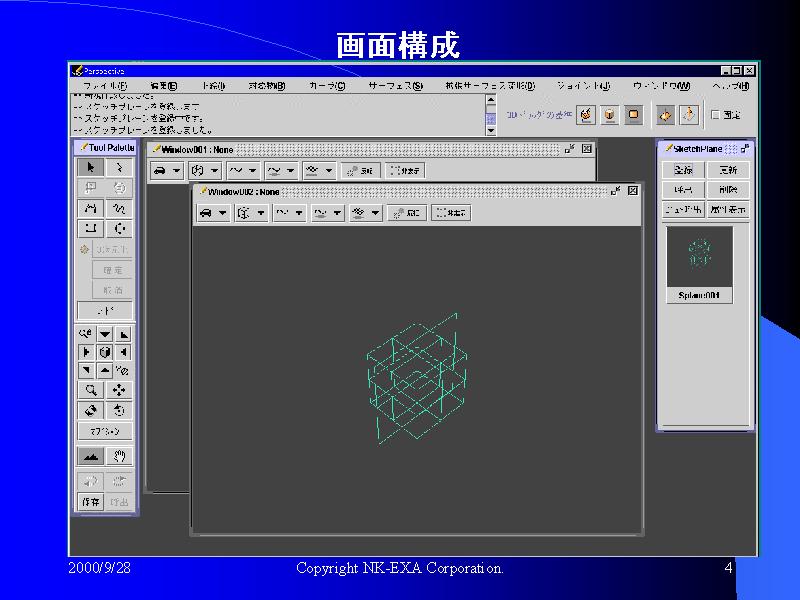Select the zigzag curve tool in Tool Palette
Viewport: 800px width, 600px height.
pos(119,208)
